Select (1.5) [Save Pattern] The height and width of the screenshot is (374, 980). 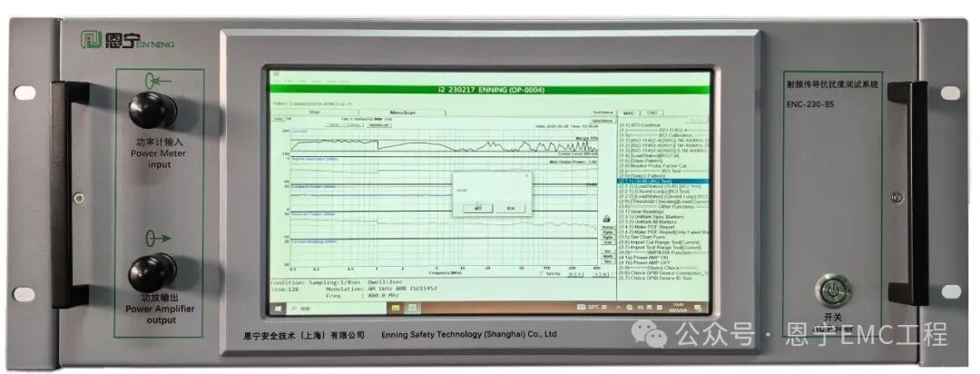(639, 160)
